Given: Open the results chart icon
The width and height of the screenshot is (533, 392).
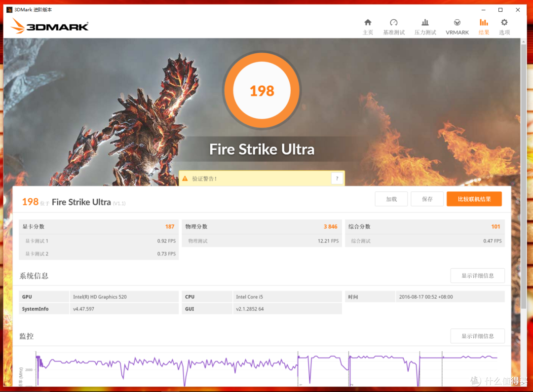Looking at the screenshot, I should 484,22.
